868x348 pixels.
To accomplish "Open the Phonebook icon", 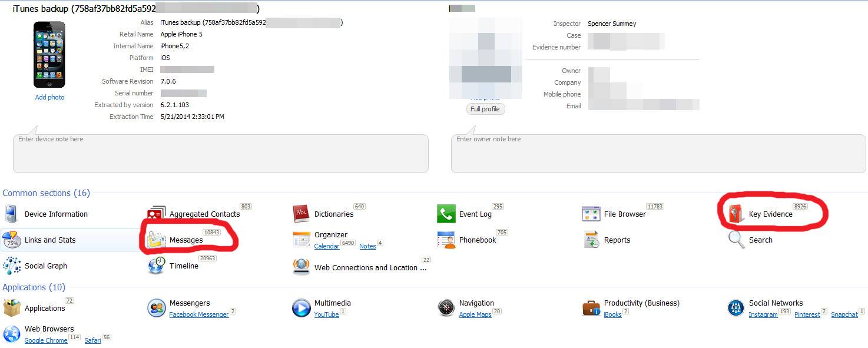I will click(x=446, y=240).
